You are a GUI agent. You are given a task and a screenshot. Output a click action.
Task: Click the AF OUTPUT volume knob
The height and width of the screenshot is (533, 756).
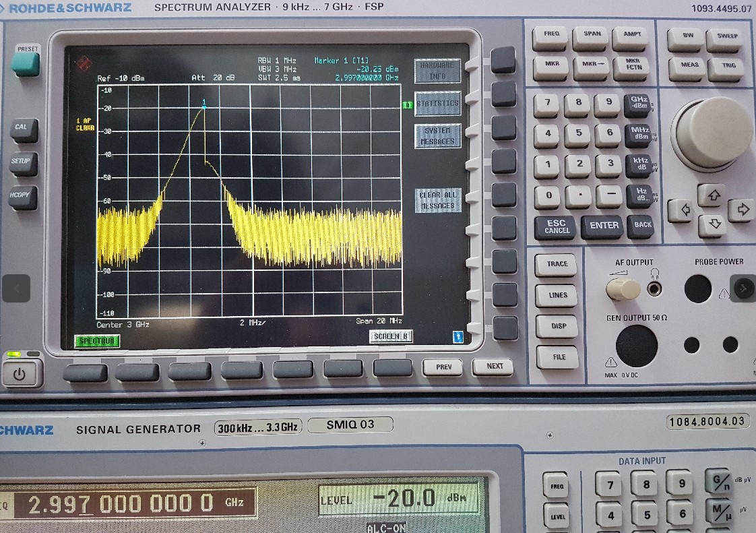click(623, 290)
